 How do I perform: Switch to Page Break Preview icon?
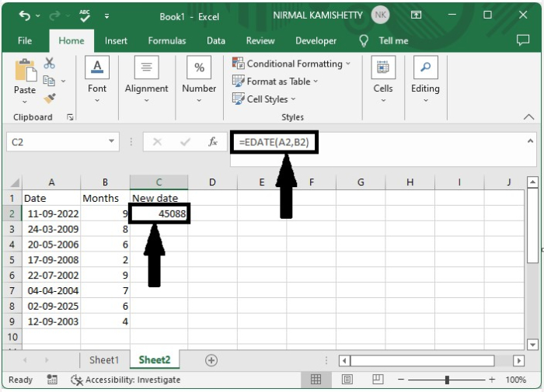click(x=378, y=380)
